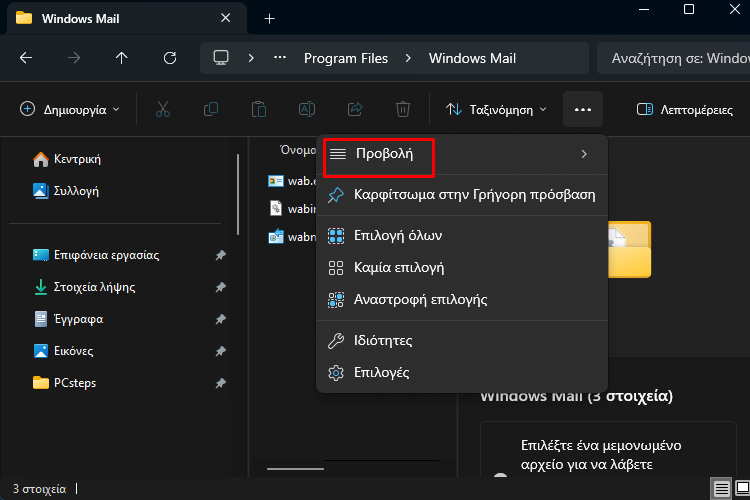
Task: Open Επιλογές from the menu
Action: pyautogui.click(x=463, y=373)
